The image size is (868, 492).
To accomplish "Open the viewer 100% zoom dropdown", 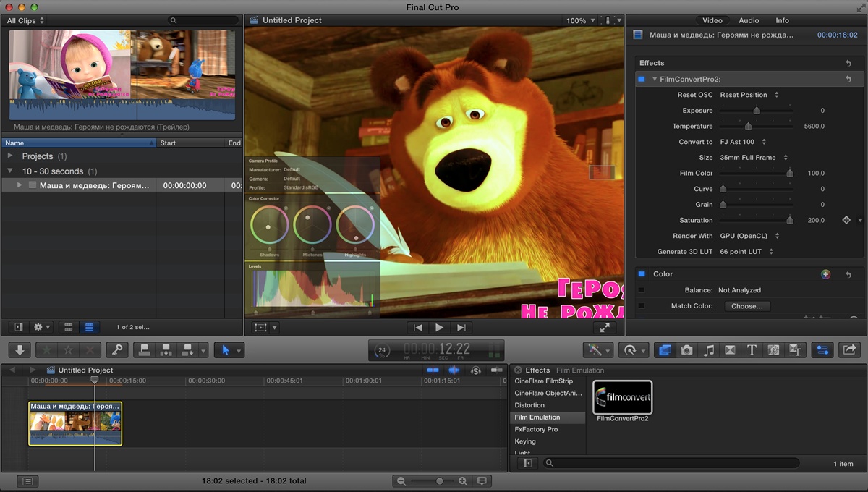I will 582,20.
